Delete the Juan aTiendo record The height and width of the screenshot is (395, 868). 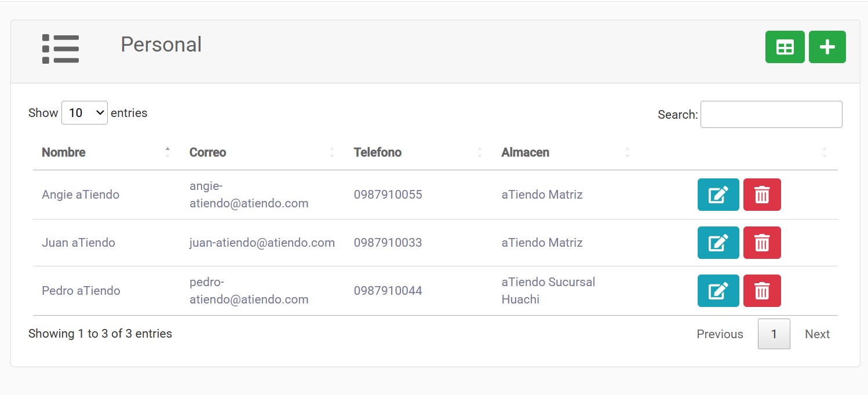tap(762, 243)
